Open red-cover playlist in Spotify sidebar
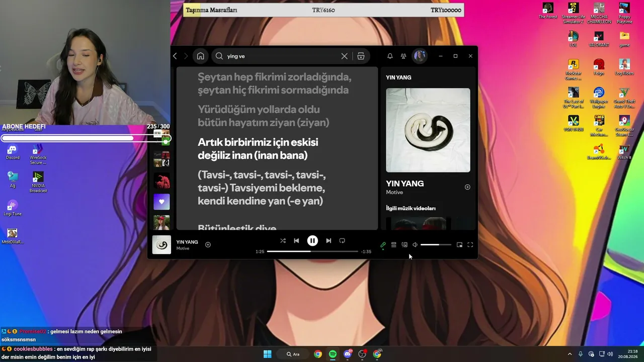This screenshot has width=644, height=362. [162, 180]
